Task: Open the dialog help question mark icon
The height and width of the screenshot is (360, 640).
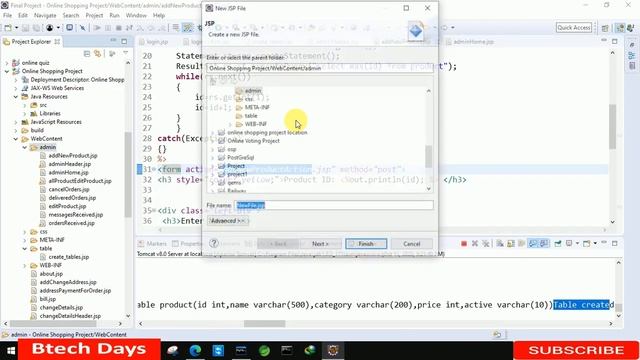Action: click(x=214, y=243)
